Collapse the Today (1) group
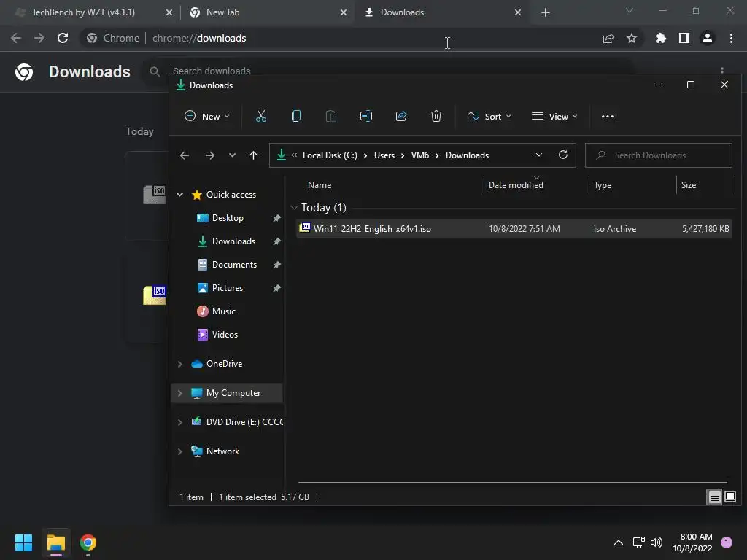The height and width of the screenshot is (560, 747). tap(294, 208)
